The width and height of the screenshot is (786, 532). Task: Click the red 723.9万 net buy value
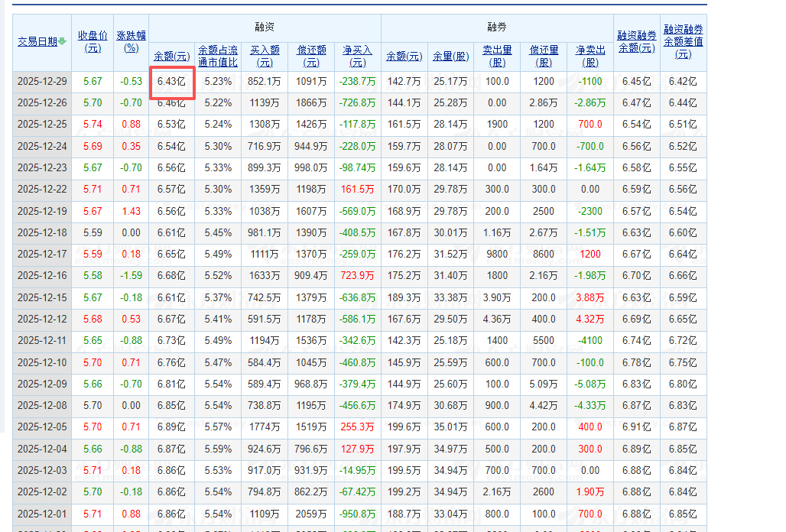357,276
